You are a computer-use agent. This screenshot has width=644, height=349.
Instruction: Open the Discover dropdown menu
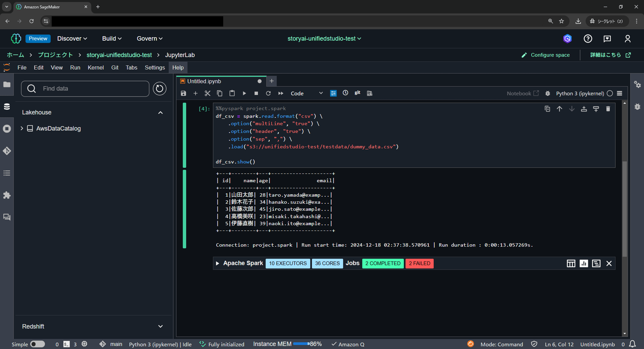(x=72, y=39)
